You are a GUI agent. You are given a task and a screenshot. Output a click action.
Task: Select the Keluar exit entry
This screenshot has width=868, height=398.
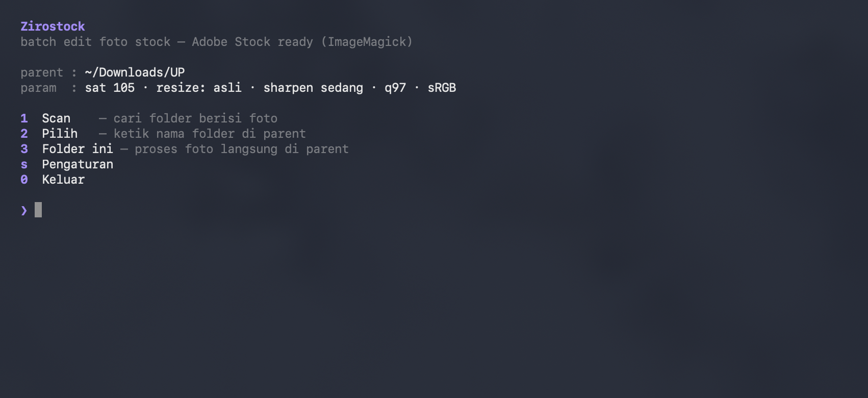(63, 180)
